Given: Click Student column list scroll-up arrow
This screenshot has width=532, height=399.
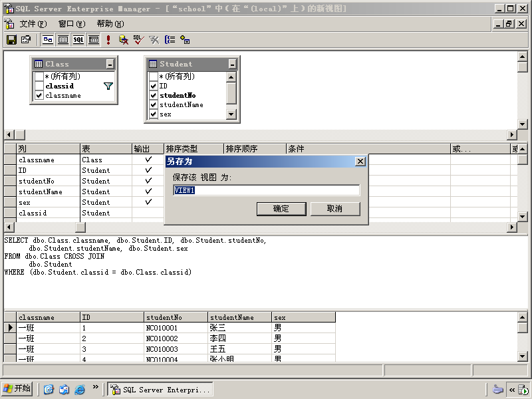Looking at the screenshot, I should coord(231,77).
